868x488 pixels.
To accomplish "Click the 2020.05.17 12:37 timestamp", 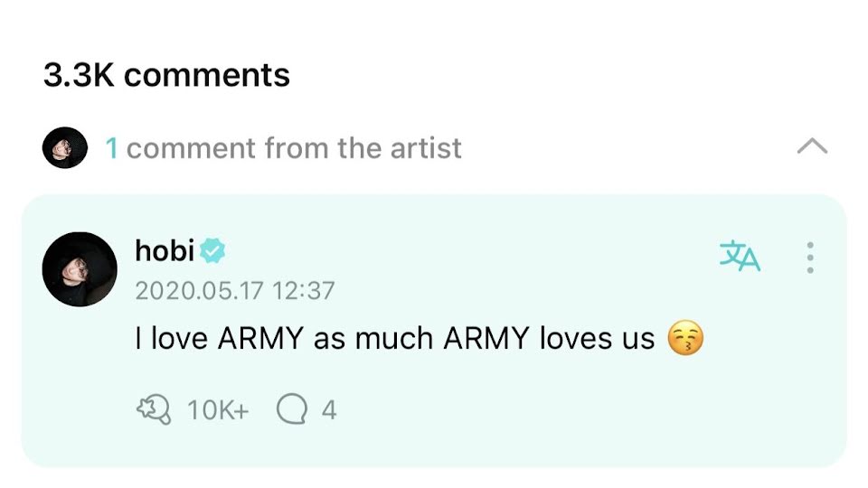I will tap(234, 291).
